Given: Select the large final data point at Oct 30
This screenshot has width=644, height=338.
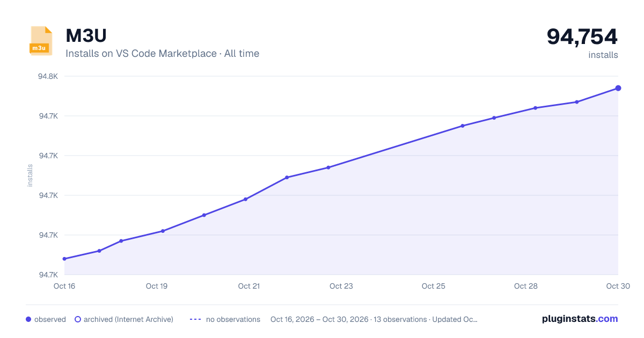Looking at the screenshot, I should (618, 88).
